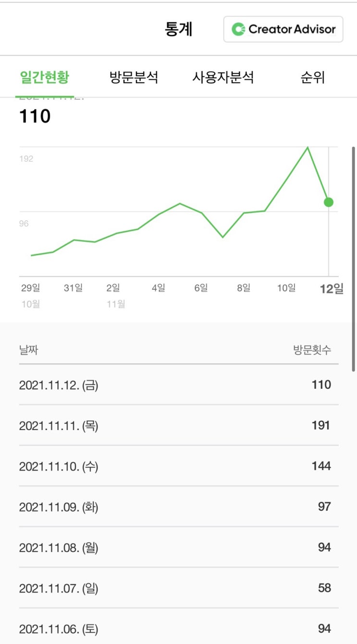Click the 29일 label on chart axis

pyautogui.click(x=31, y=288)
